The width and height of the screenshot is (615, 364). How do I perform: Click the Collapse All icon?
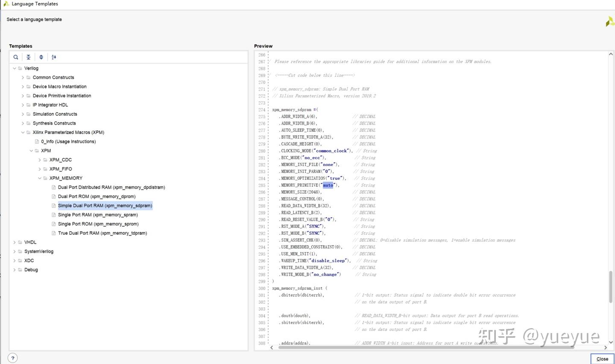[x=28, y=57]
